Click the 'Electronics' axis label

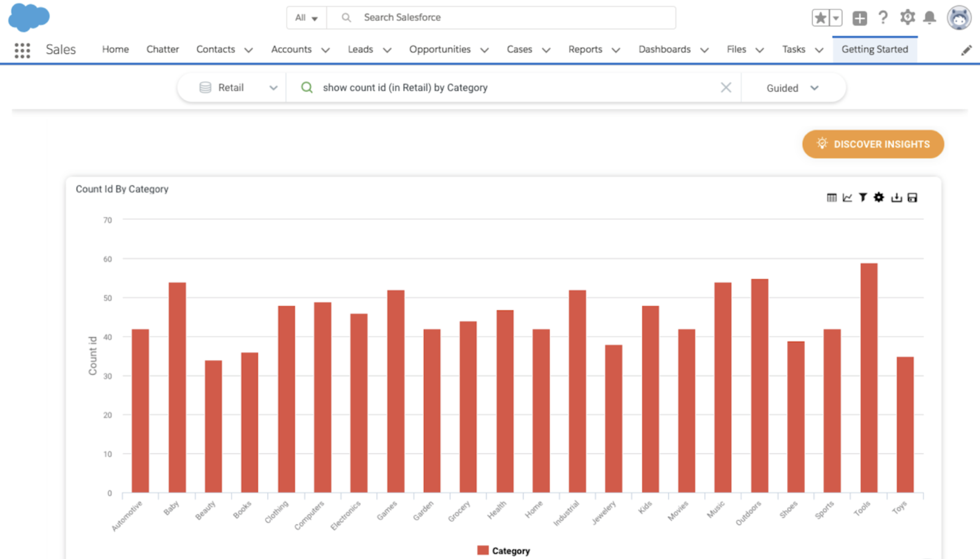tap(346, 516)
